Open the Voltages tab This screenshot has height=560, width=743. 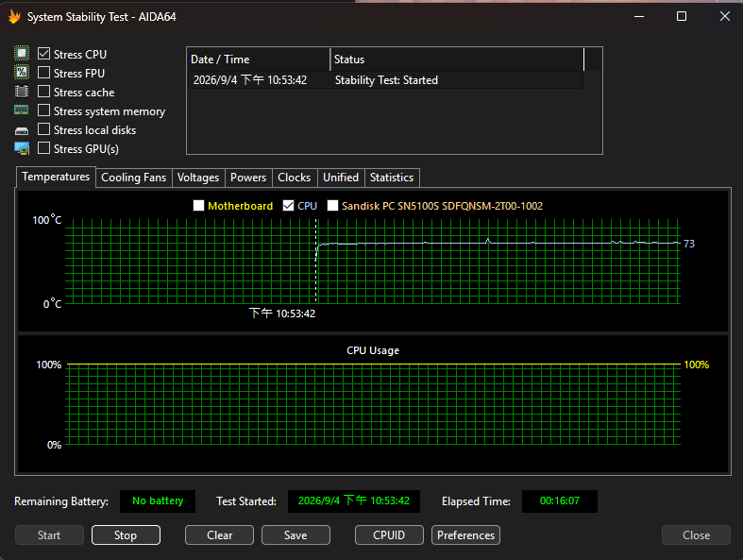198,178
